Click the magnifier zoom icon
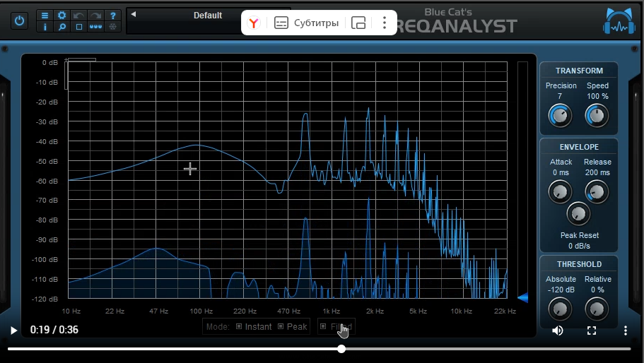The height and width of the screenshot is (363, 644). [62, 27]
